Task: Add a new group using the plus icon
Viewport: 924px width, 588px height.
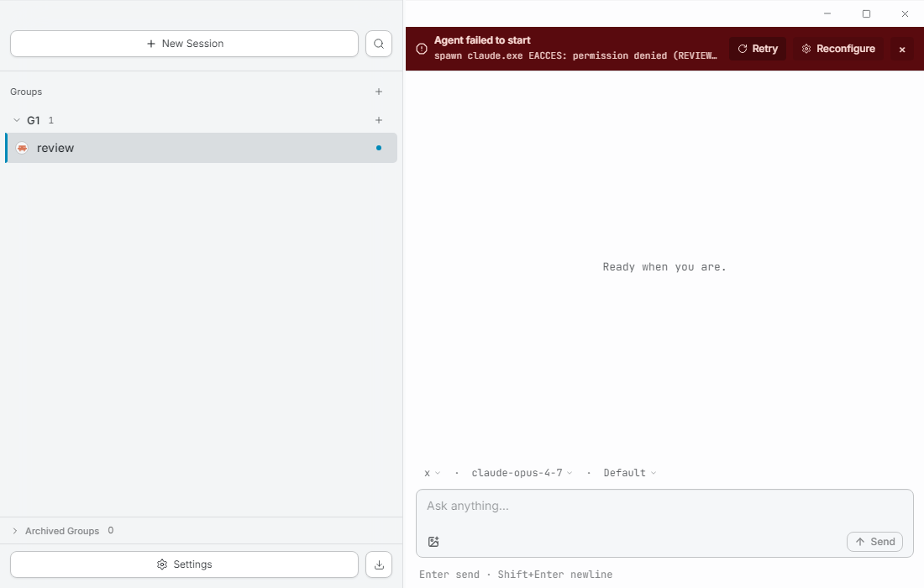Action: (x=379, y=91)
